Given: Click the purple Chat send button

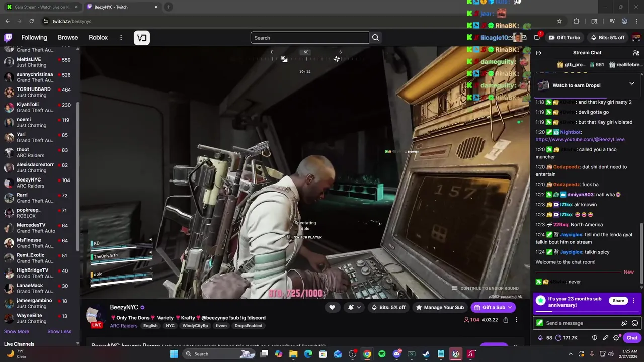Looking at the screenshot, I should point(632,338).
